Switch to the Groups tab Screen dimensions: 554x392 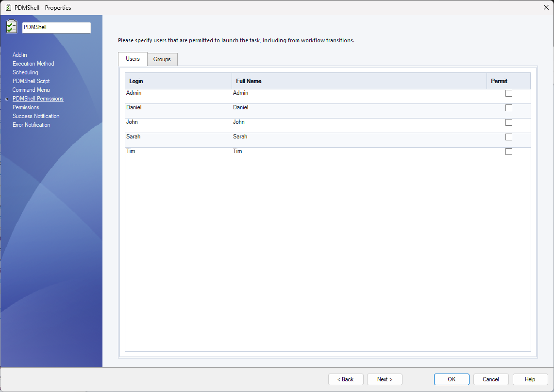[x=162, y=59]
